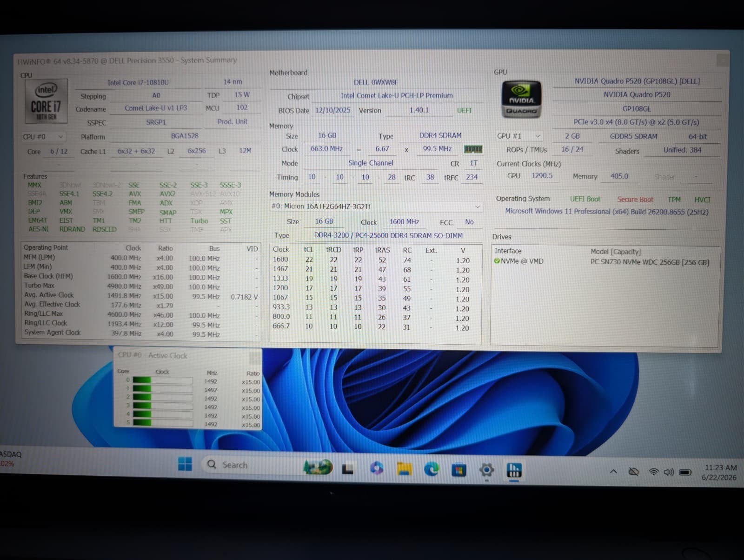Click the memory clock 663.0 MHz
The height and width of the screenshot is (560, 744).
(326, 149)
